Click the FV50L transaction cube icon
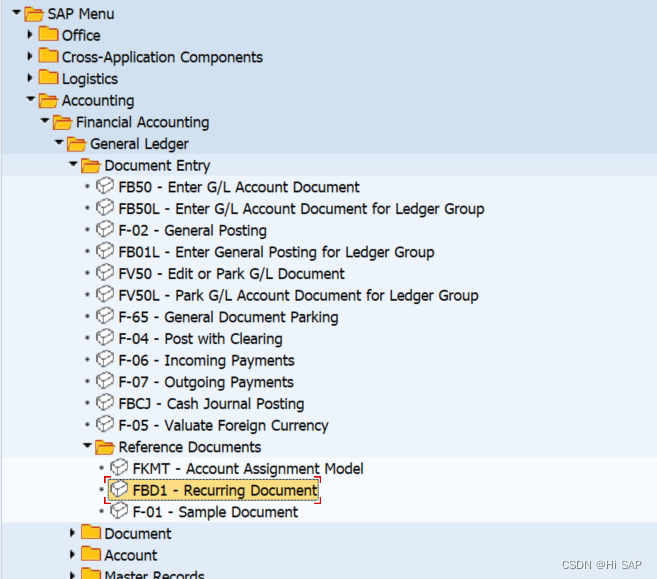 [x=105, y=294]
